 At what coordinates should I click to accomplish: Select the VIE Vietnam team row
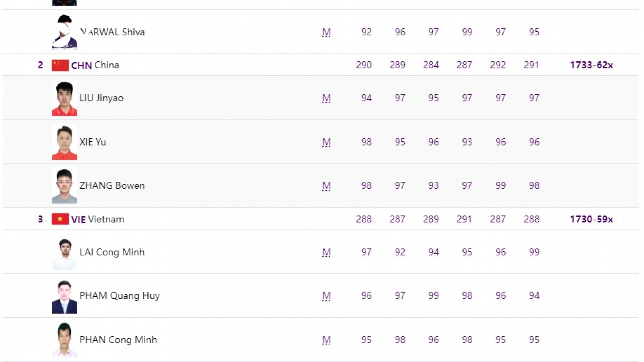[320, 219]
